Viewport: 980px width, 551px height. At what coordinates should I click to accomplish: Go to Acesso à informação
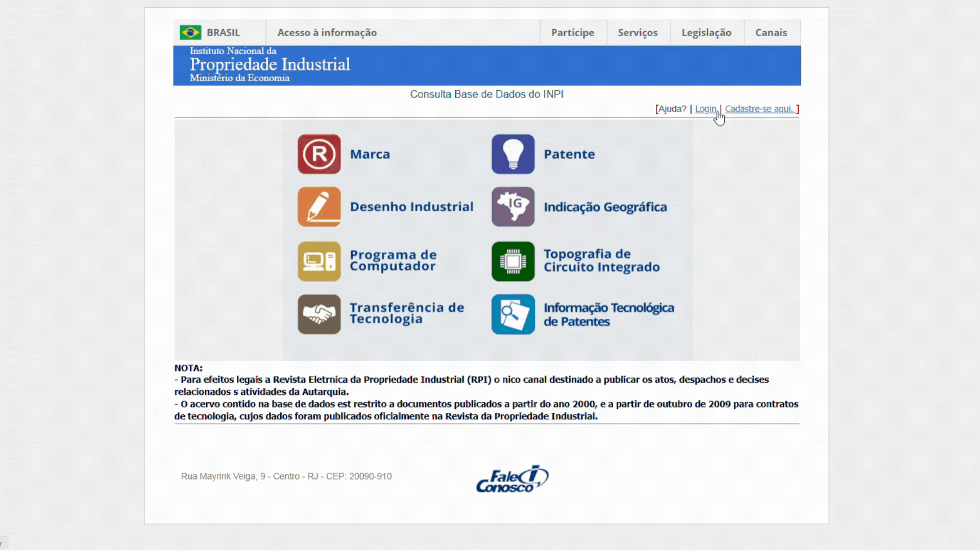coord(327,33)
